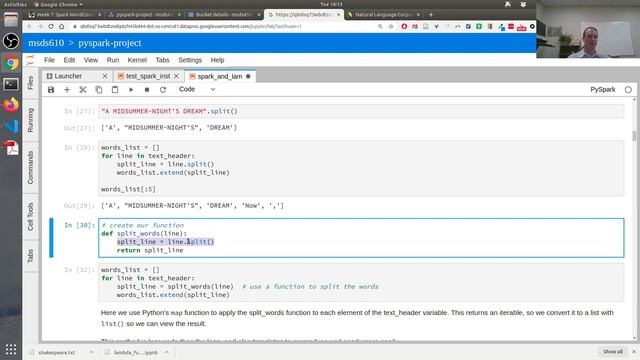This screenshot has width=640, height=360.
Task: Reload the page with the browser refresh icon
Action: (x=51, y=27)
